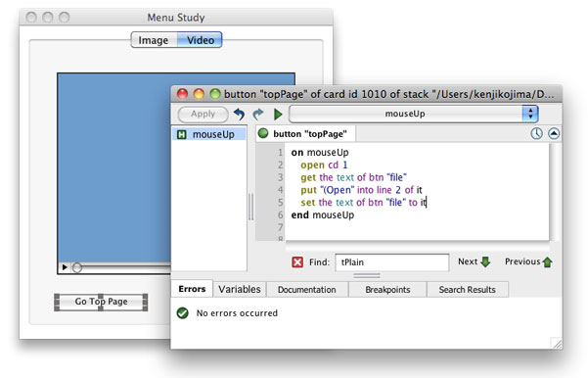Click the script editor window title text
Screen dimensions: 588x378
click(388, 94)
